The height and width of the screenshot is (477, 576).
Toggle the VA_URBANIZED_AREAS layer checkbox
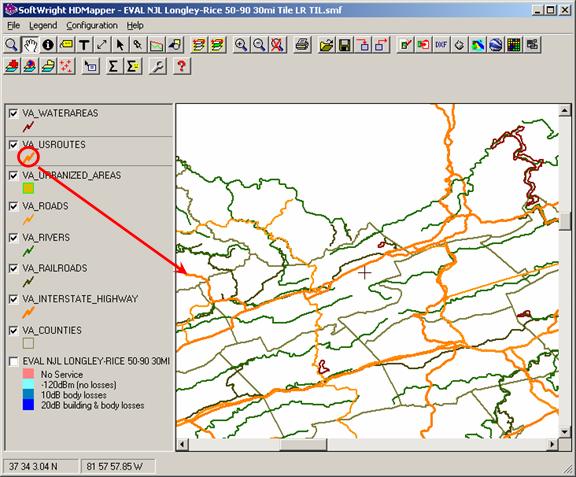[14, 176]
